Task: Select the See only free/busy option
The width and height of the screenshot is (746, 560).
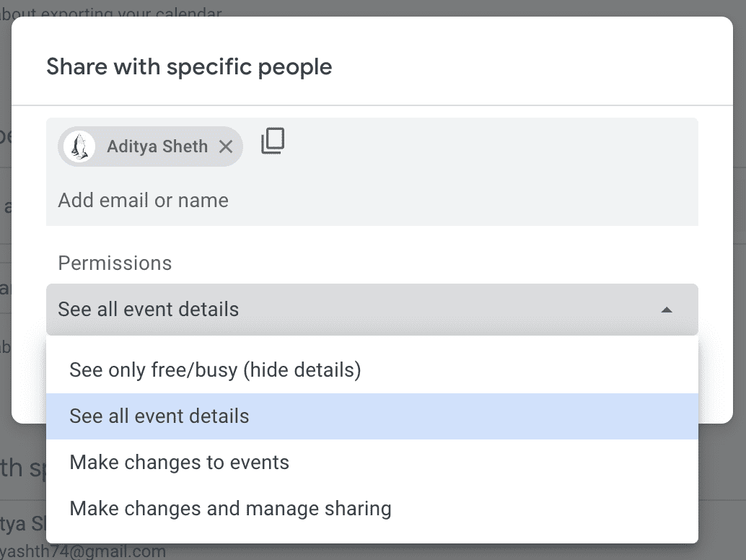Action: [214, 369]
